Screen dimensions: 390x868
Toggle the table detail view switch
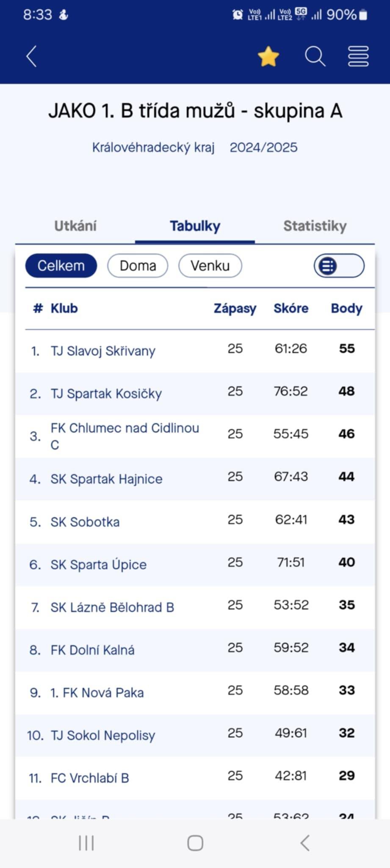click(x=339, y=266)
